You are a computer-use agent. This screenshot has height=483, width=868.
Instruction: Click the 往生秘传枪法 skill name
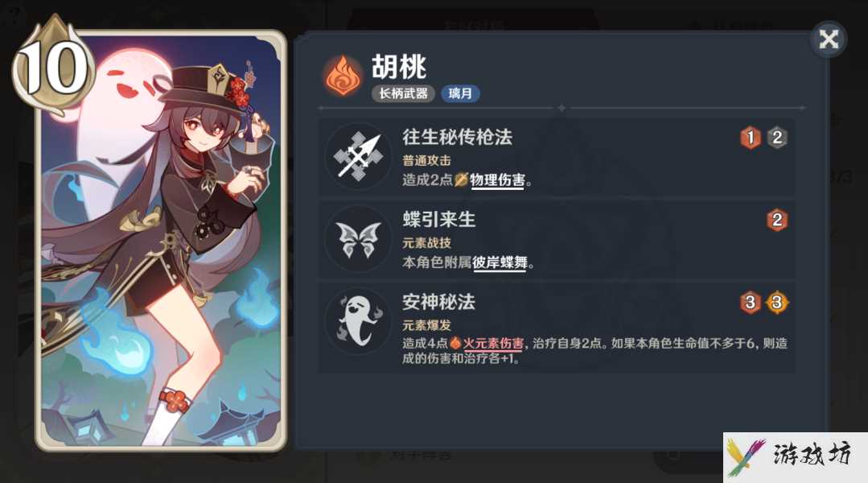(457, 138)
